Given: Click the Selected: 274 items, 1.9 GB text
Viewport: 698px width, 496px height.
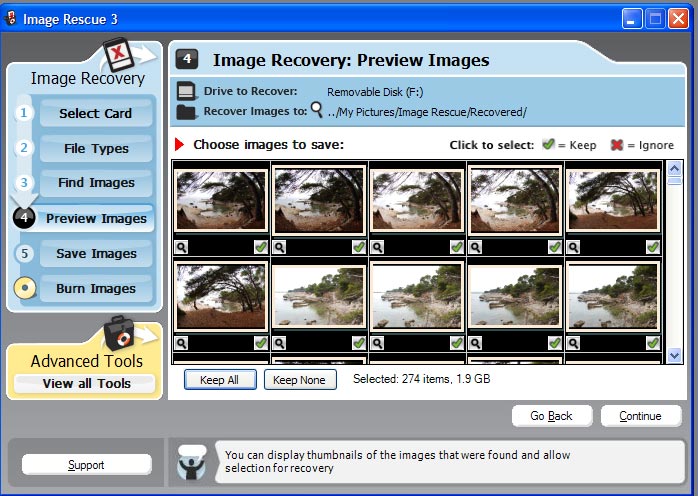Looking at the screenshot, I should (x=422, y=379).
